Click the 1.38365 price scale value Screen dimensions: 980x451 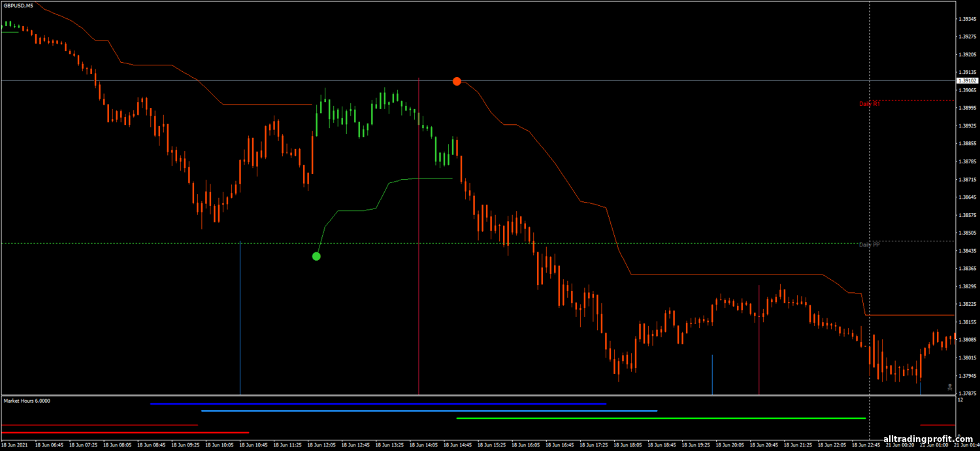(968, 269)
